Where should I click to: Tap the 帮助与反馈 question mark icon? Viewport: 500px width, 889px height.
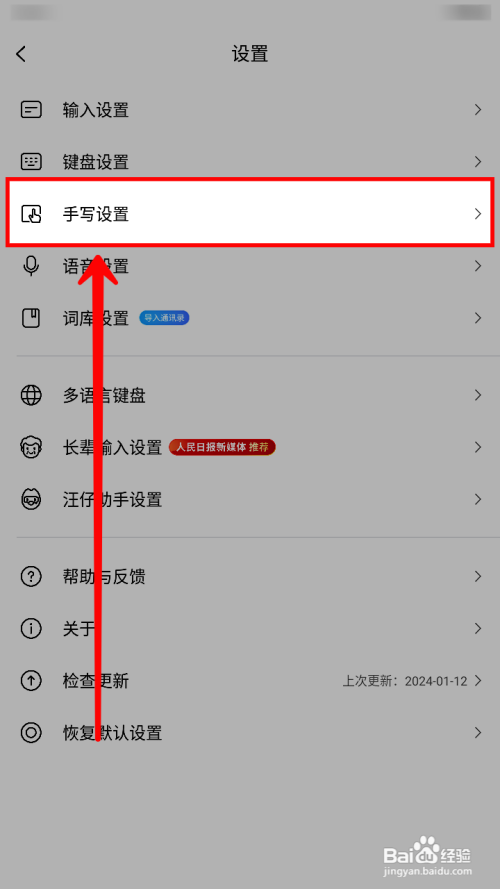pos(31,577)
